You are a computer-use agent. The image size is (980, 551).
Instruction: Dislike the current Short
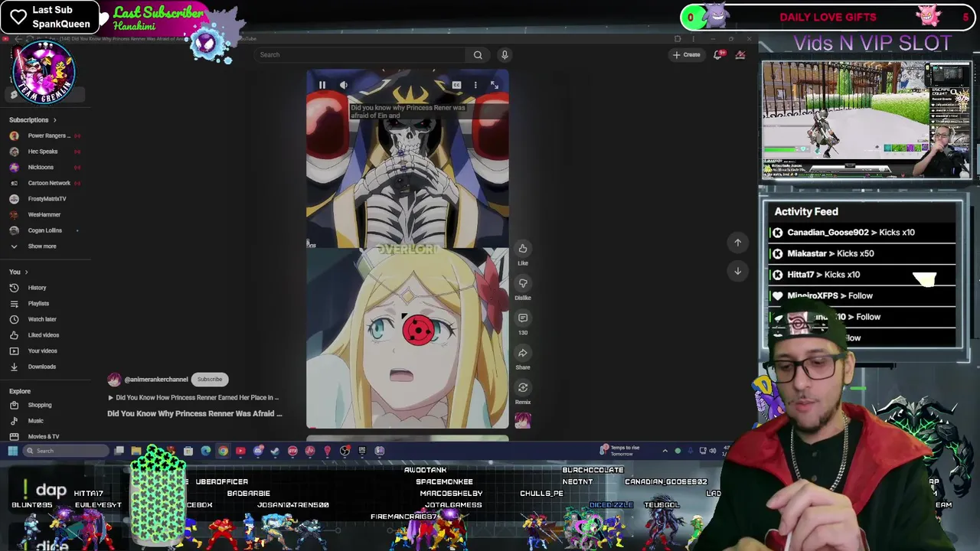coord(523,283)
